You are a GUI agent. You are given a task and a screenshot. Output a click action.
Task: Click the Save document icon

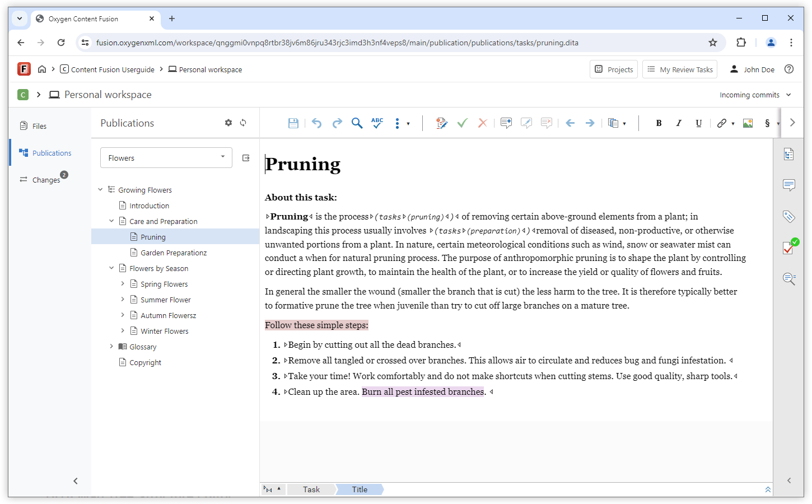(x=293, y=123)
